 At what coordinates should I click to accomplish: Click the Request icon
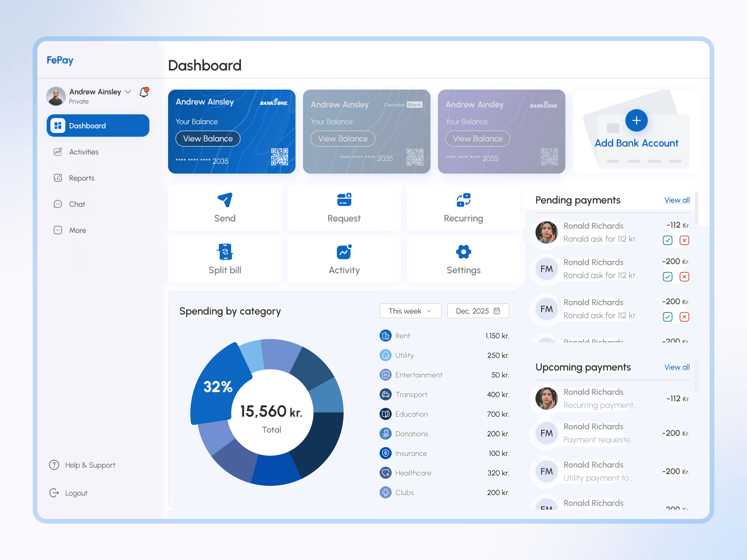pos(345,200)
